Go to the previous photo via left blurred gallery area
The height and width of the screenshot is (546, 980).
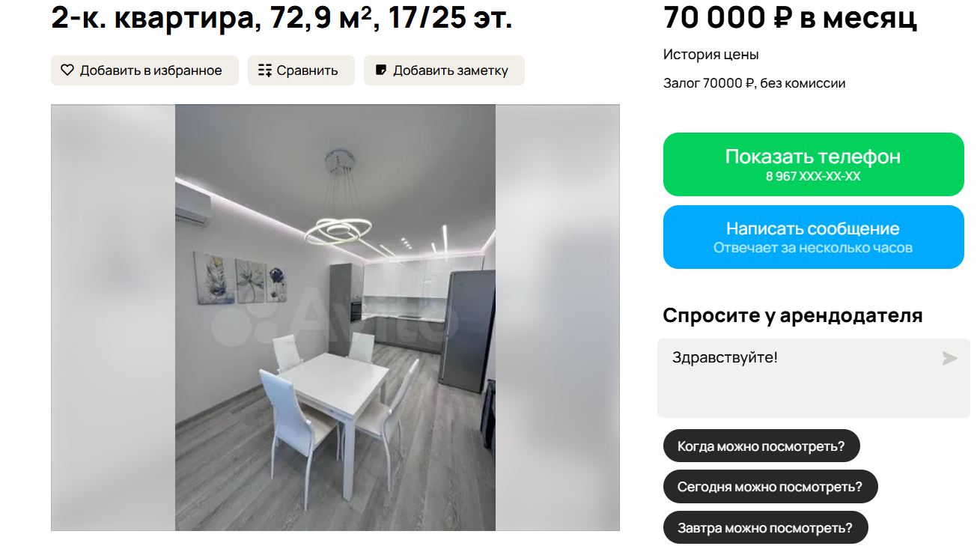[x=113, y=318]
